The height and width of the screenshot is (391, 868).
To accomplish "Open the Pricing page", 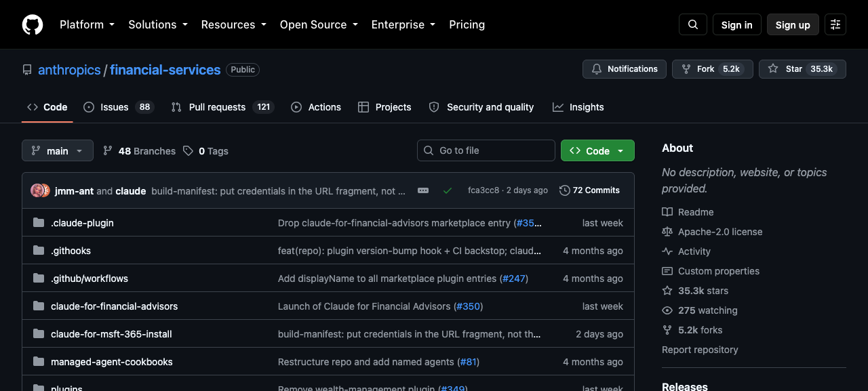I will point(467,24).
